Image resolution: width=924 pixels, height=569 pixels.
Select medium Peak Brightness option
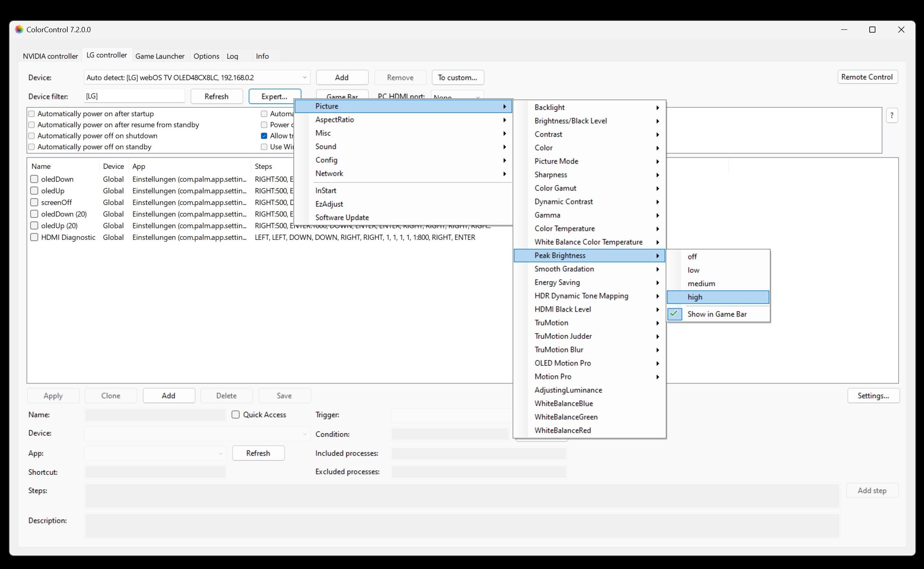click(718, 283)
